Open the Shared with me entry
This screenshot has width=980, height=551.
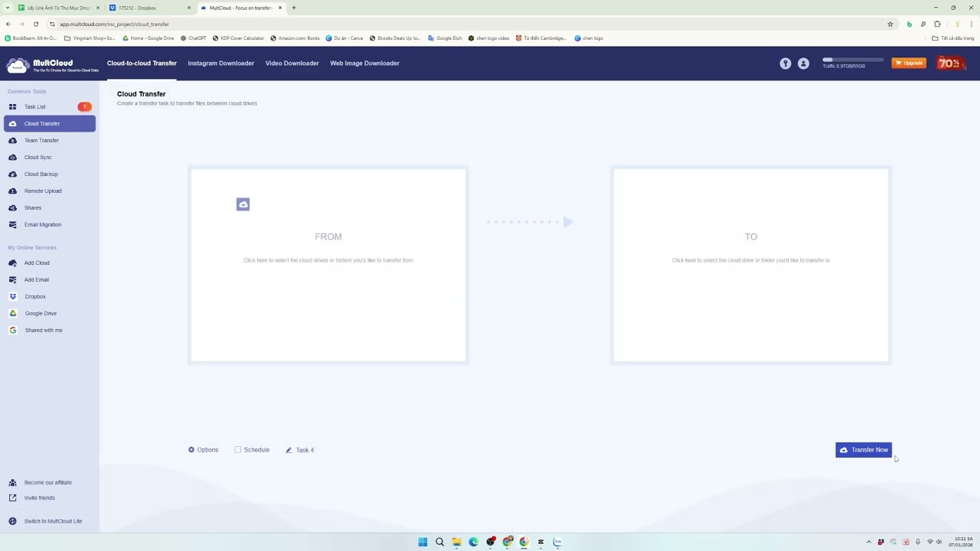click(49, 330)
